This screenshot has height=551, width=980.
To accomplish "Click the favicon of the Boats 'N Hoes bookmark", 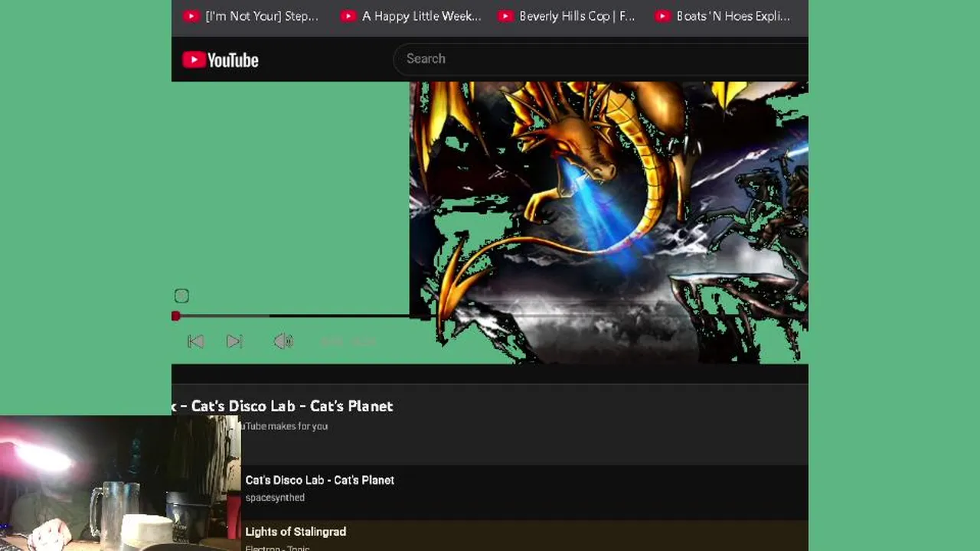I will (x=663, y=16).
